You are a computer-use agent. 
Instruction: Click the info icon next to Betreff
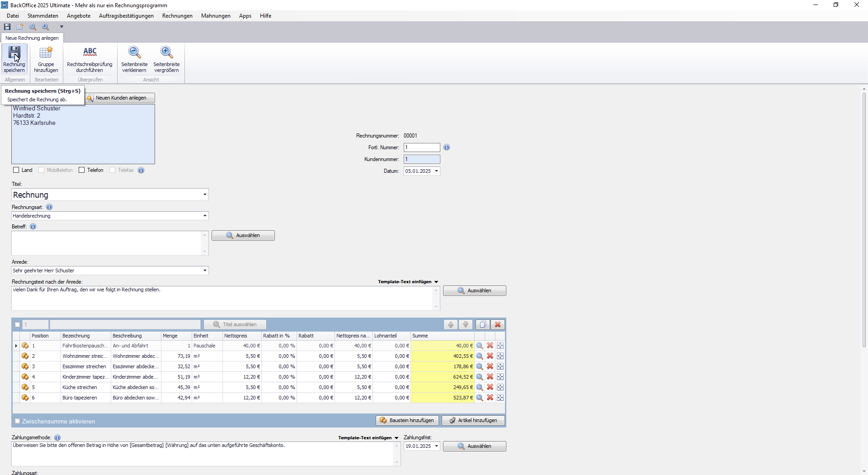tap(33, 227)
